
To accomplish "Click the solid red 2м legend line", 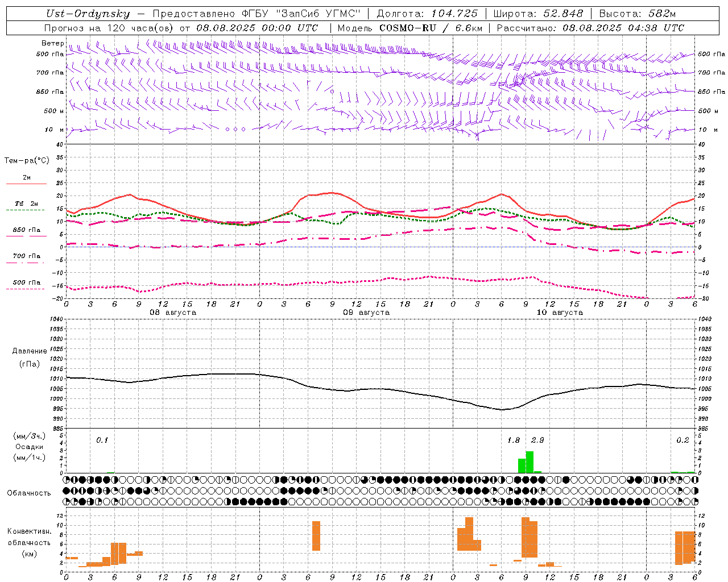I will [26, 184].
